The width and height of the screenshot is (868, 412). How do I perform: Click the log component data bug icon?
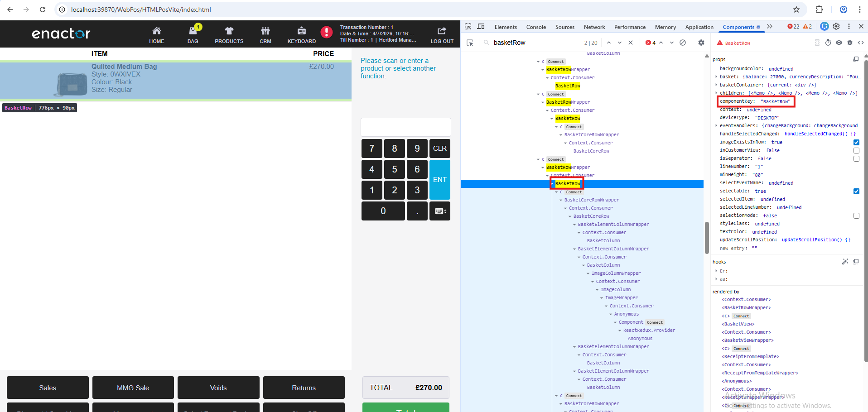(850, 43)
